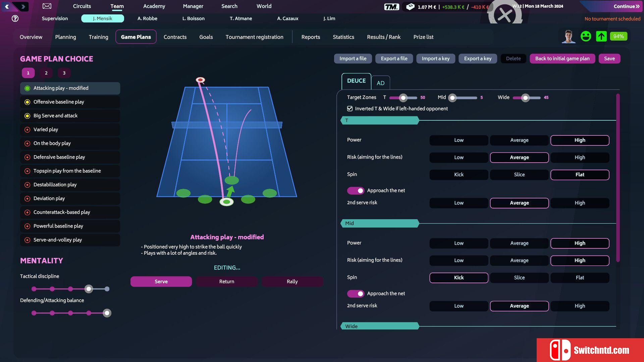The height and width of the screenshot is (362, 644).
Task: Enable Inverted T & Wide if left-handed opponent
Action: click(350, 108)
